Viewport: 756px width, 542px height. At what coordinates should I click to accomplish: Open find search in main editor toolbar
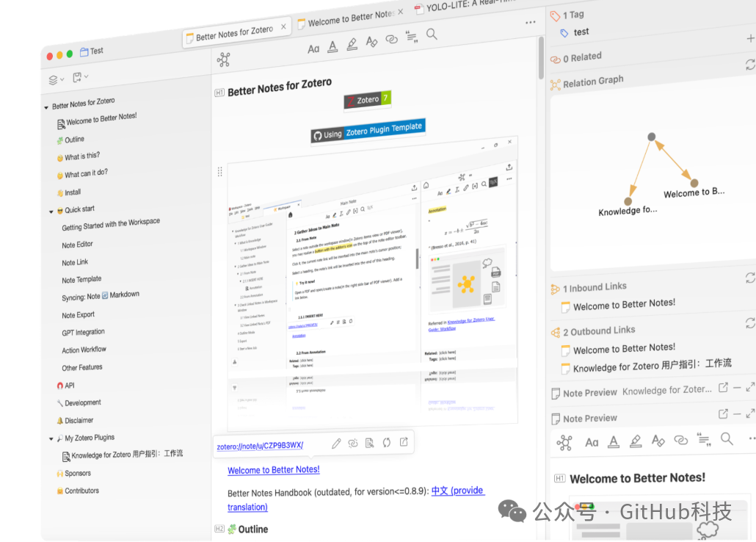click(432, 35)
